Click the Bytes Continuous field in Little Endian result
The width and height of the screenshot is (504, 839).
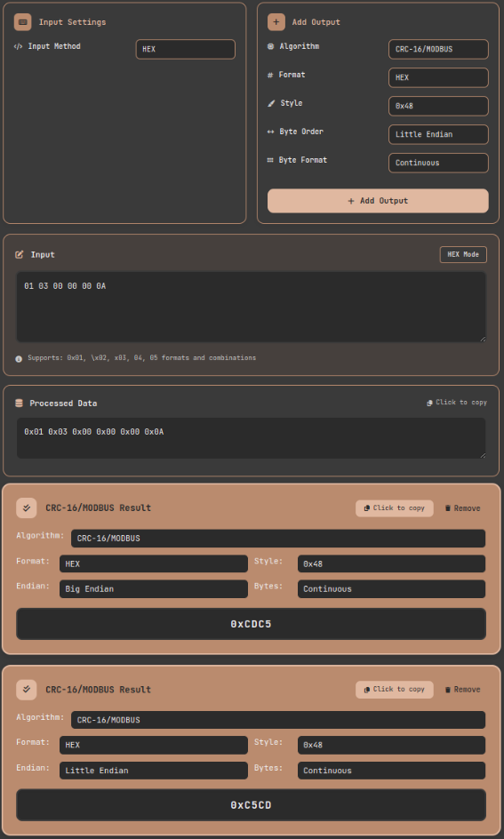[x=392, y=771]
